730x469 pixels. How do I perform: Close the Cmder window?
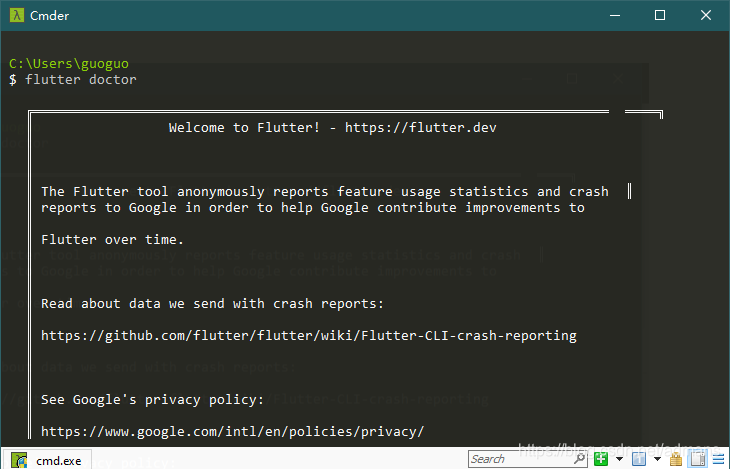tap(705, 15)
